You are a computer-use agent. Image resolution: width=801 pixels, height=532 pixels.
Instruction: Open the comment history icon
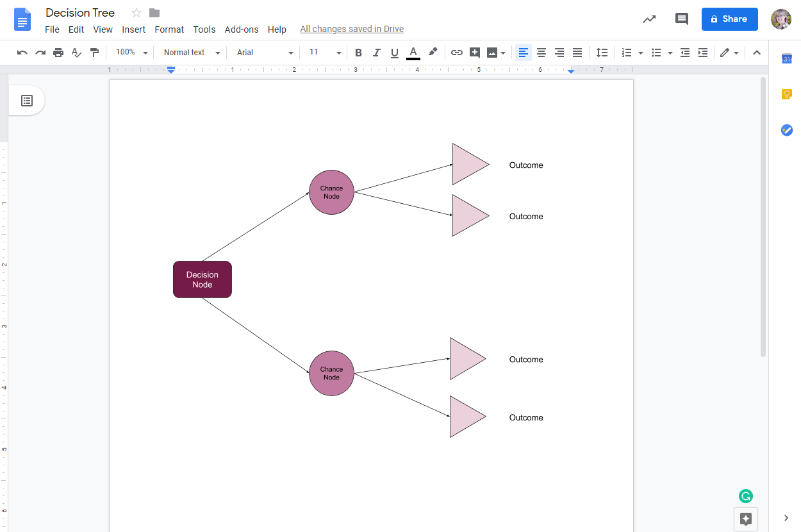point(681,19)
